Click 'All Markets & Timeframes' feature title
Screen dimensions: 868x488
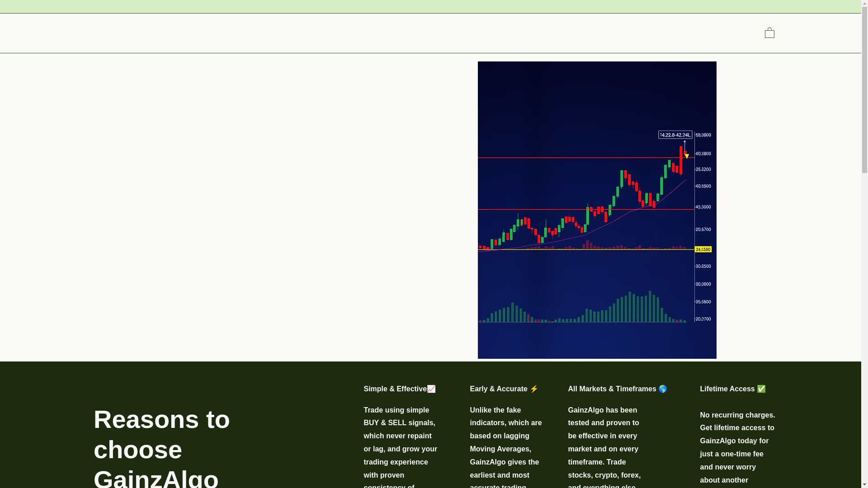coord(618,389)
